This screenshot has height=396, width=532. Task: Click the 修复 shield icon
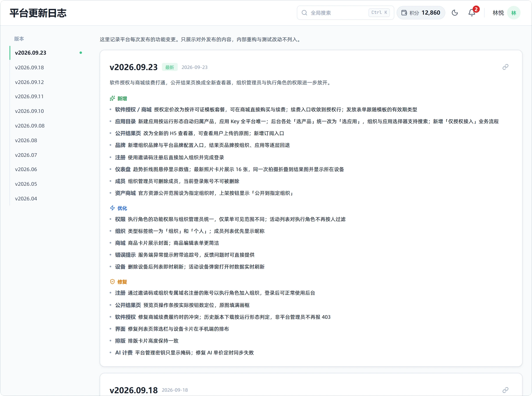pyautogui.click(x=112, y=282)
